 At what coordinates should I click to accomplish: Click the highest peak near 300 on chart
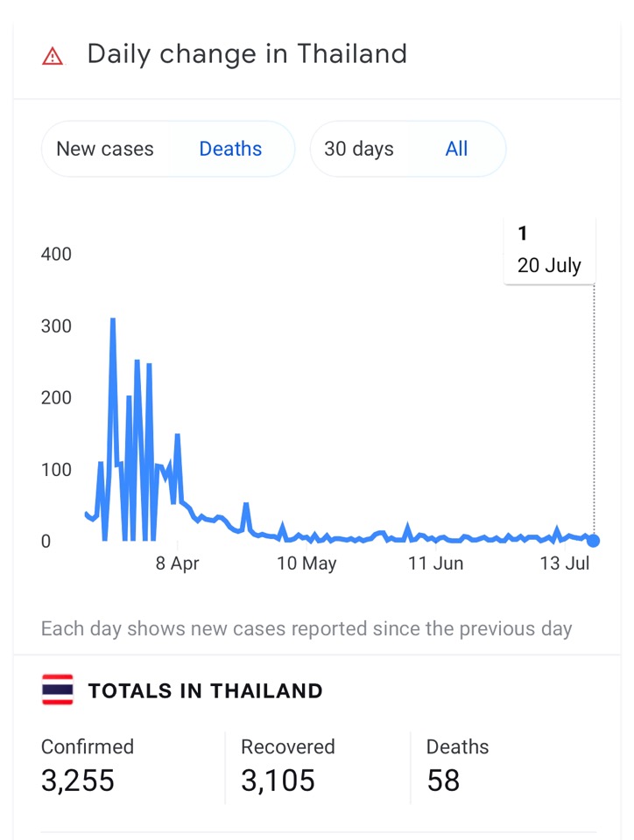click(x=113, y=320)
